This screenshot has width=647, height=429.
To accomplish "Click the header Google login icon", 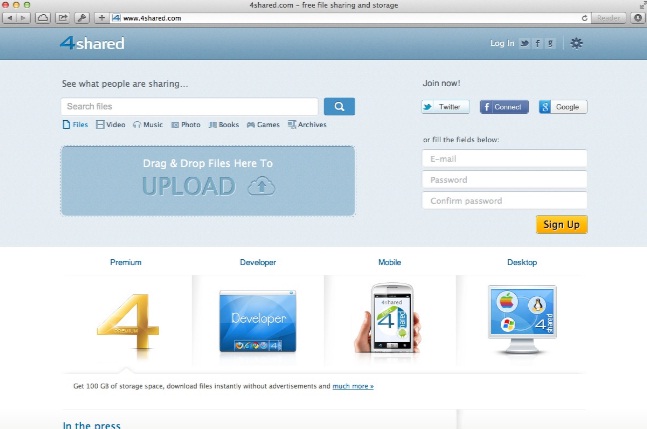I will click(x=550, y=43).
